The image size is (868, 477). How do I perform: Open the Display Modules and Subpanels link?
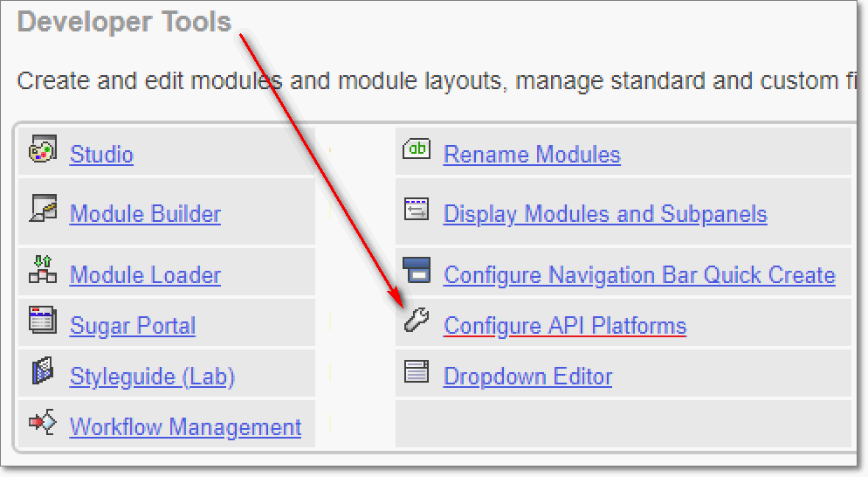coord(606,214)
